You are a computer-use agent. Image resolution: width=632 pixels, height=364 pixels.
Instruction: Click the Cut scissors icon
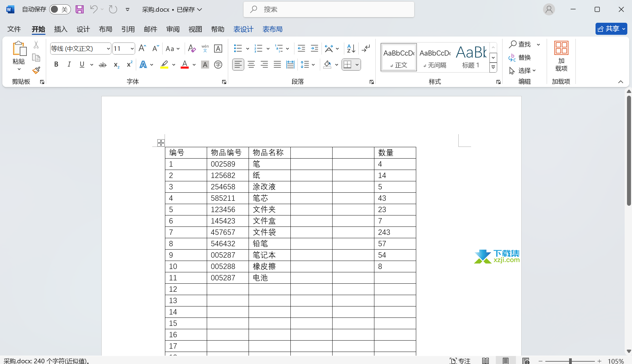[x=36, y=44]
